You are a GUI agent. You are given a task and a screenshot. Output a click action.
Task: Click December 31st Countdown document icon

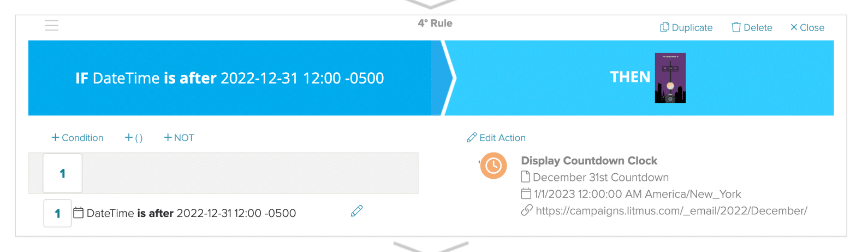pos(526,177)
